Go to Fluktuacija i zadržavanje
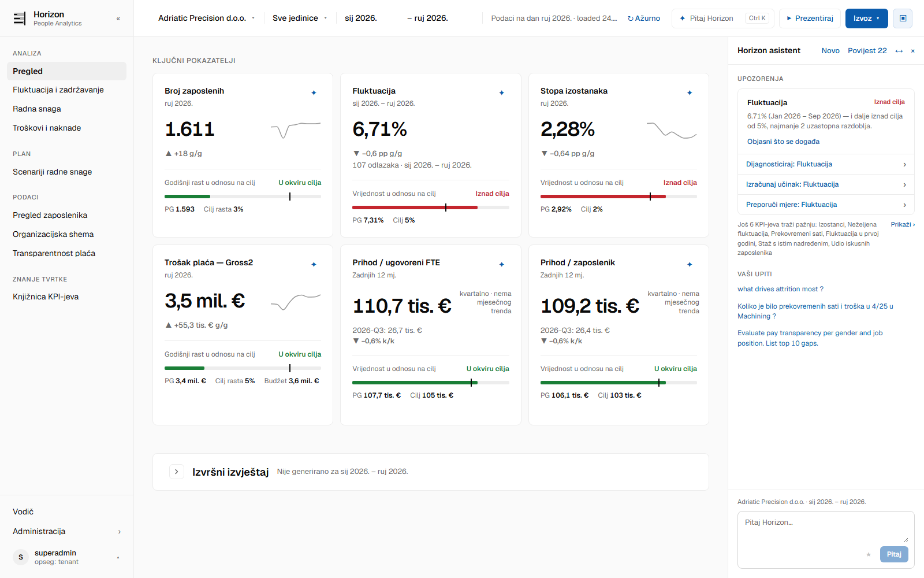The height and width of the screenshot is (578, 924). (67, 90)
